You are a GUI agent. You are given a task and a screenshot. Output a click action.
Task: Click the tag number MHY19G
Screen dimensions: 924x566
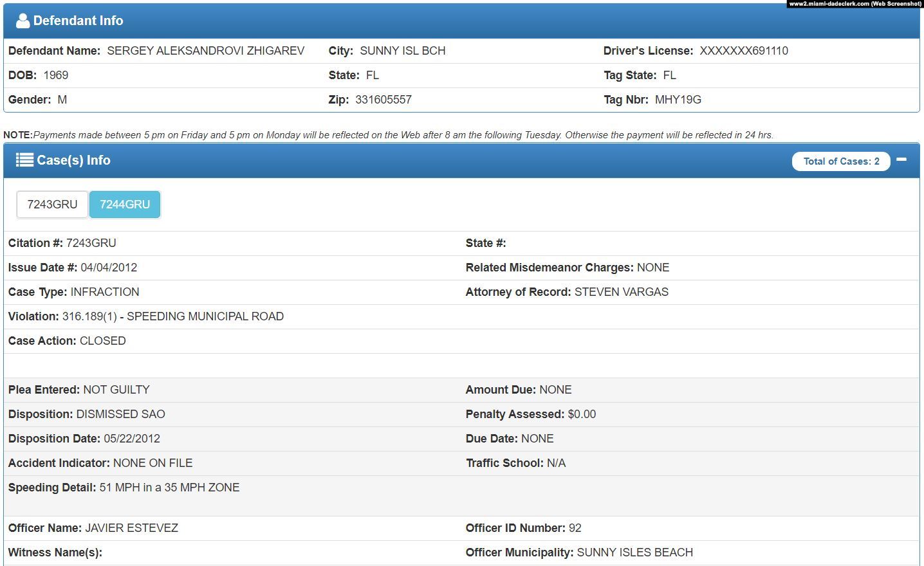click(x=678, y=100)
